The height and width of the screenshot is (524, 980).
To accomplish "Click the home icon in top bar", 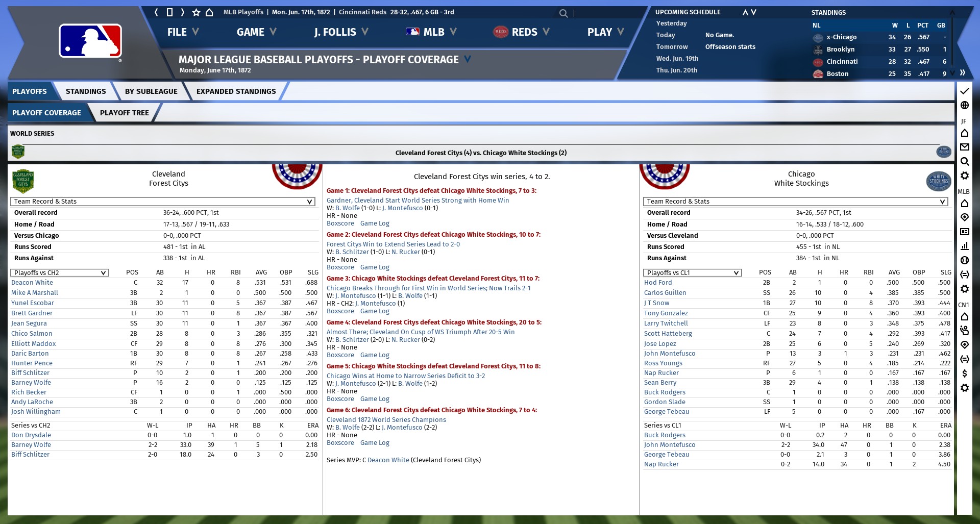I will 209,12.
